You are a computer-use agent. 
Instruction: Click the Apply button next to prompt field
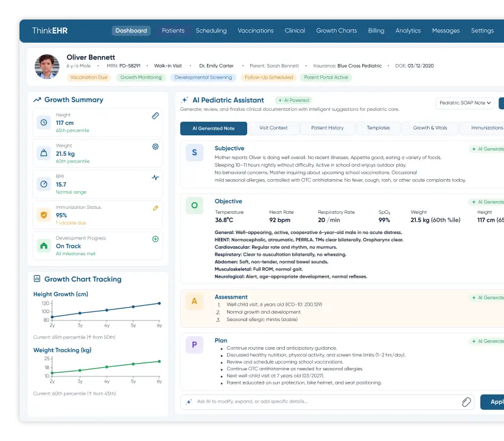tap(492, 402)
